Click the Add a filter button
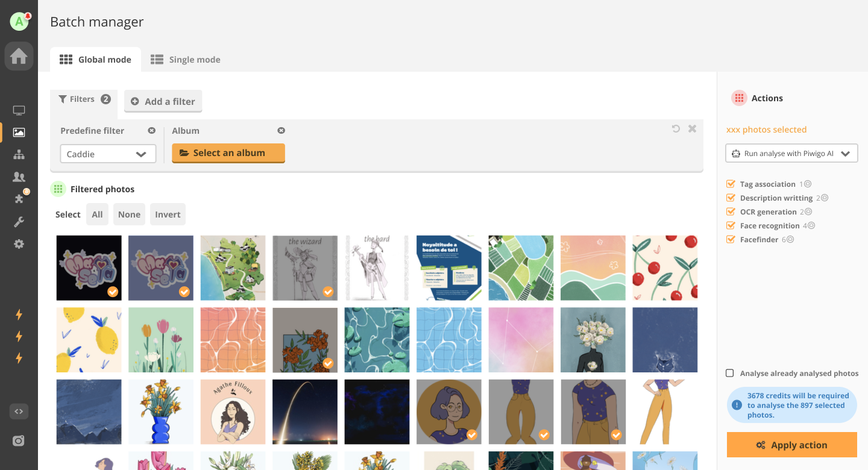Image resolution: width=868 pixels, height=470 pixels. click(x=163, y=101)
